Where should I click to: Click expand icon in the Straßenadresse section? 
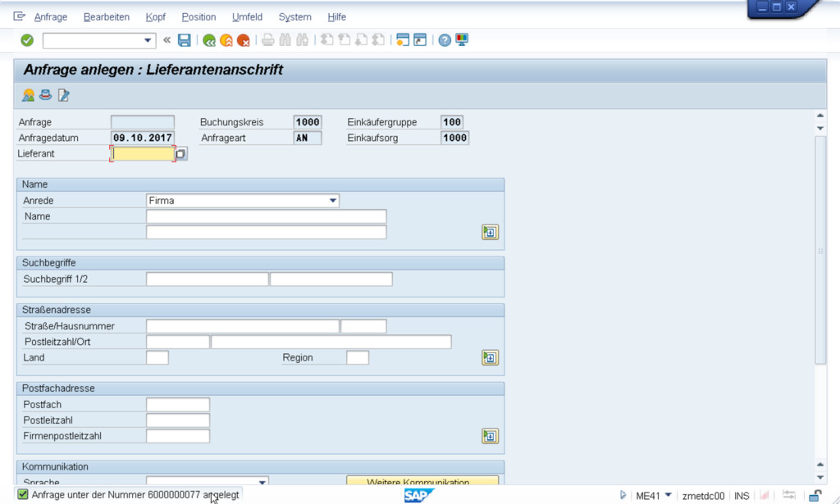tap(490, 357)
